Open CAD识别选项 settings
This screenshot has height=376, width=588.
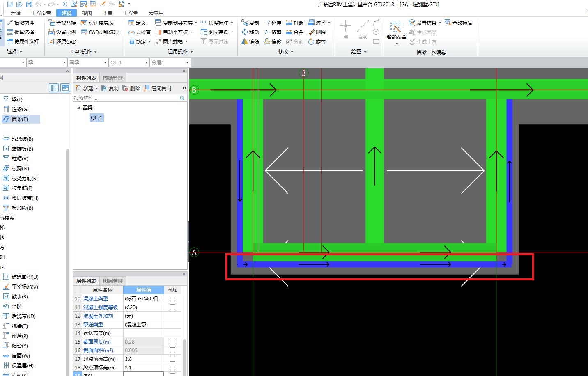100,32
